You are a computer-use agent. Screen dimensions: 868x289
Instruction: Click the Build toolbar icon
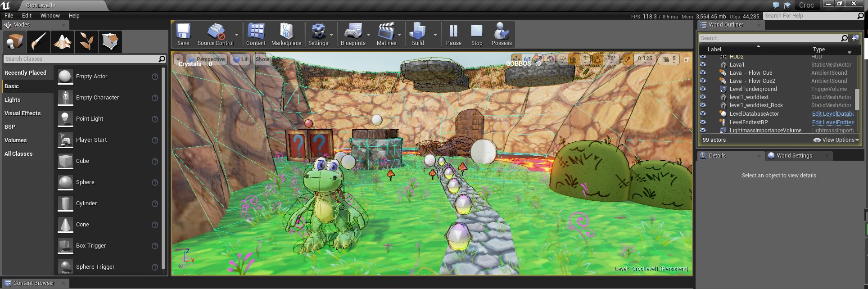click(x=418, y=35)
